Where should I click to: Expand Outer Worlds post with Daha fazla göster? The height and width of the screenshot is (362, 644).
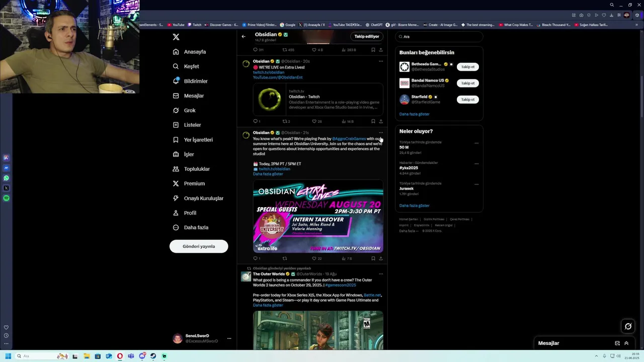point(268,305)
